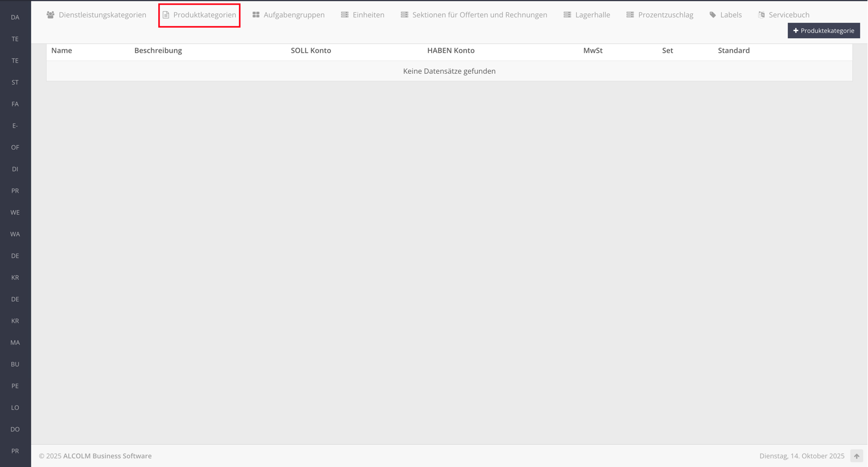Select the ST sidebar entry
Viewport: 868px width, 467px height.
[x=15, y=83]
